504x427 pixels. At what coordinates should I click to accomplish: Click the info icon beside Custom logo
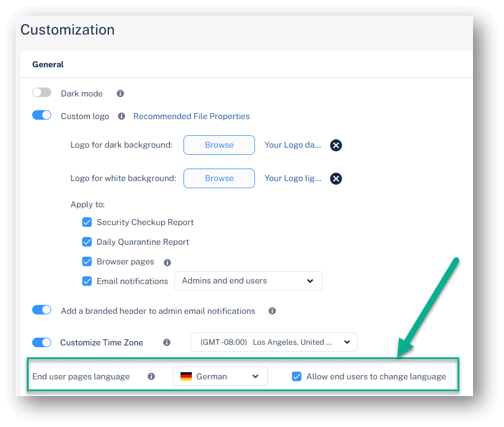point(122,116)
